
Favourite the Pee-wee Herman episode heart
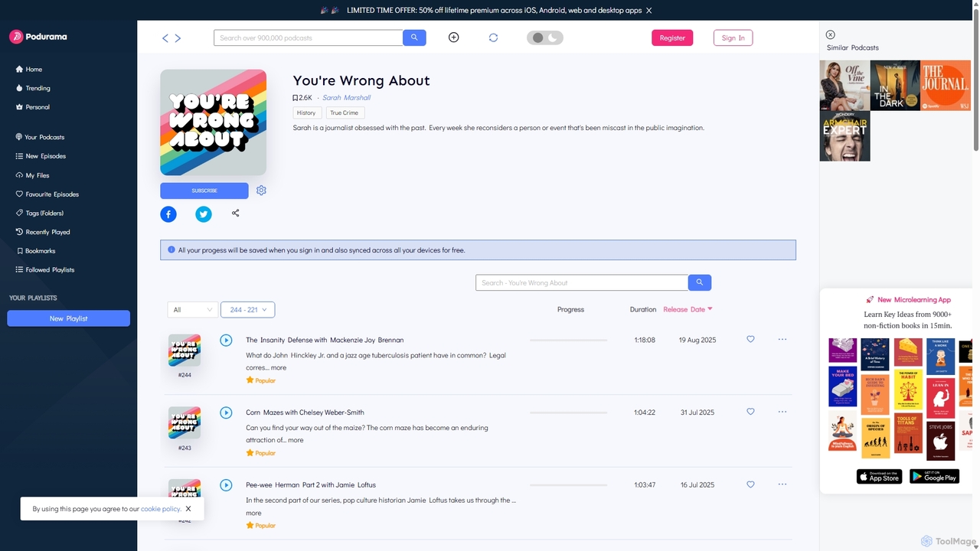tap(750, 484)
